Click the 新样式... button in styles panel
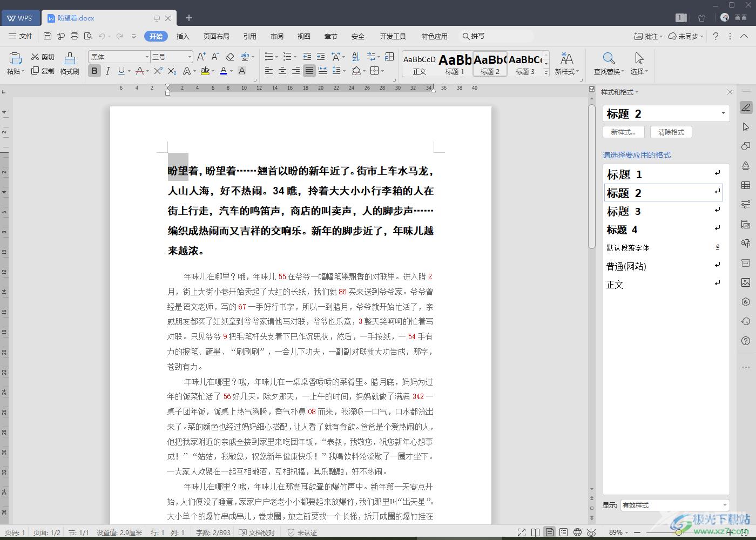756x540 pixels. point(624,132)
